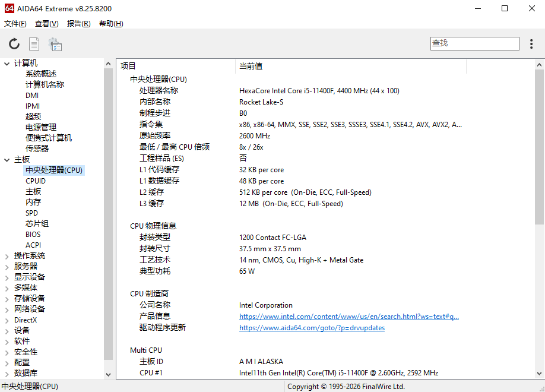Click the Refresh toolbar icon

tap(14, 44)
